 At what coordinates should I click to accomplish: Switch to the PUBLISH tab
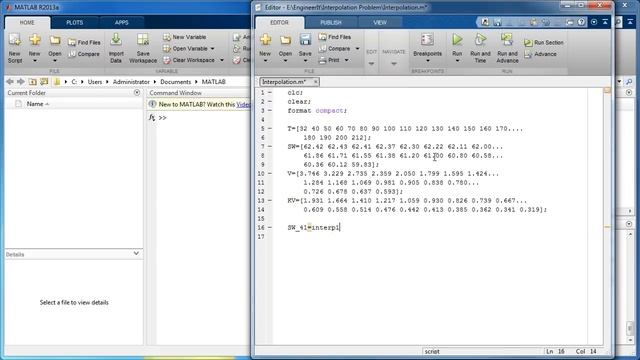tap(331, 22)
